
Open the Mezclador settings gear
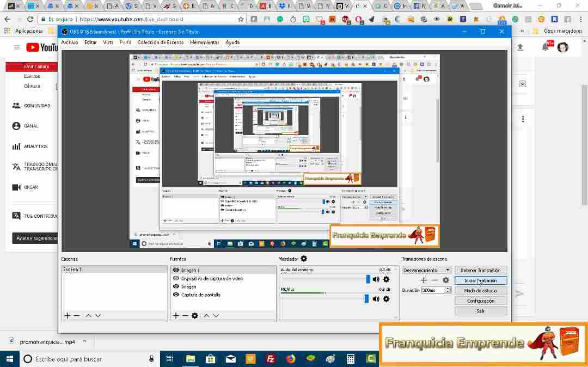pyautogui.click(x=304, y=259)
